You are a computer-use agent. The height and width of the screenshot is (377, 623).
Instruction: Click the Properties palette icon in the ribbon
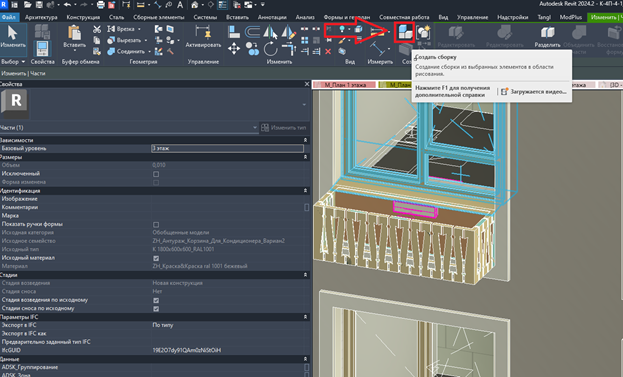pyautogui.click(x=42, y=48)
